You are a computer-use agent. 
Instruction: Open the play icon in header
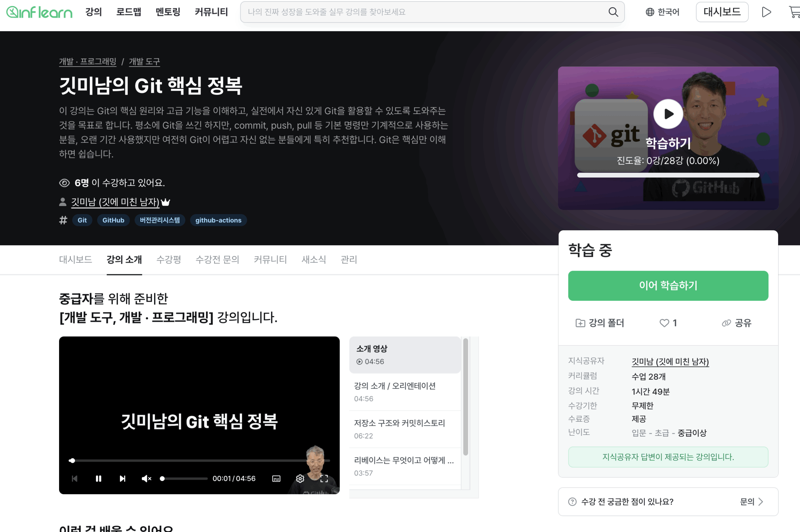click(766, 12)
